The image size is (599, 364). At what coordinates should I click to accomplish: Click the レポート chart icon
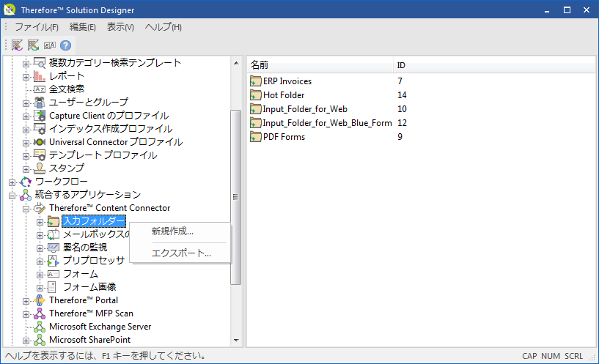(40, 76)
